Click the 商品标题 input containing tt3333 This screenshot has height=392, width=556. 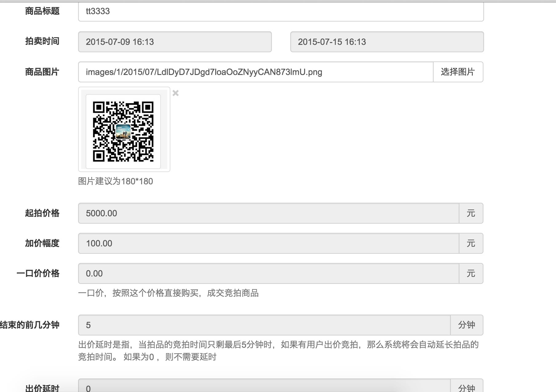281,12
